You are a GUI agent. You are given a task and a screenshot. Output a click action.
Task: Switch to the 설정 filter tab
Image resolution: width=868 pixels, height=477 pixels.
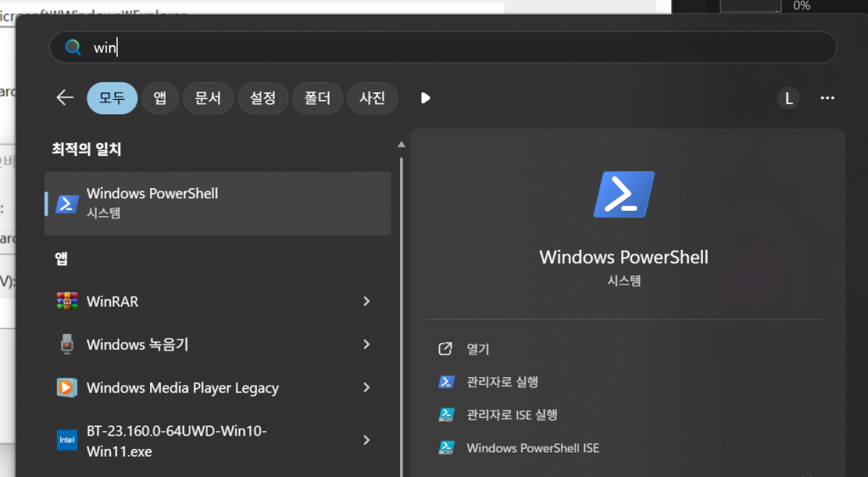[263, 98]
